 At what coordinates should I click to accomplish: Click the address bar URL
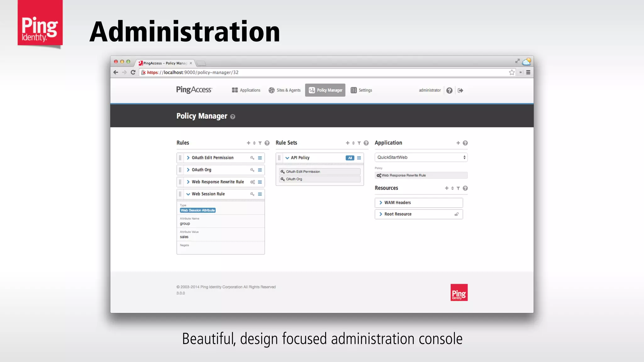(193, 72)
